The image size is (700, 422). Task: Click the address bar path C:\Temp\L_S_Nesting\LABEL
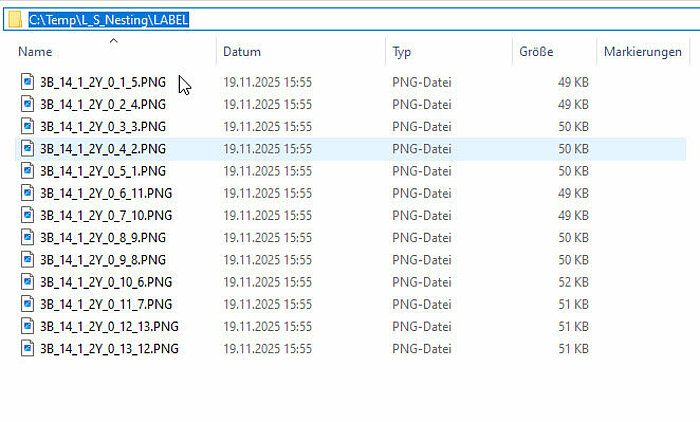coord(109,19)
